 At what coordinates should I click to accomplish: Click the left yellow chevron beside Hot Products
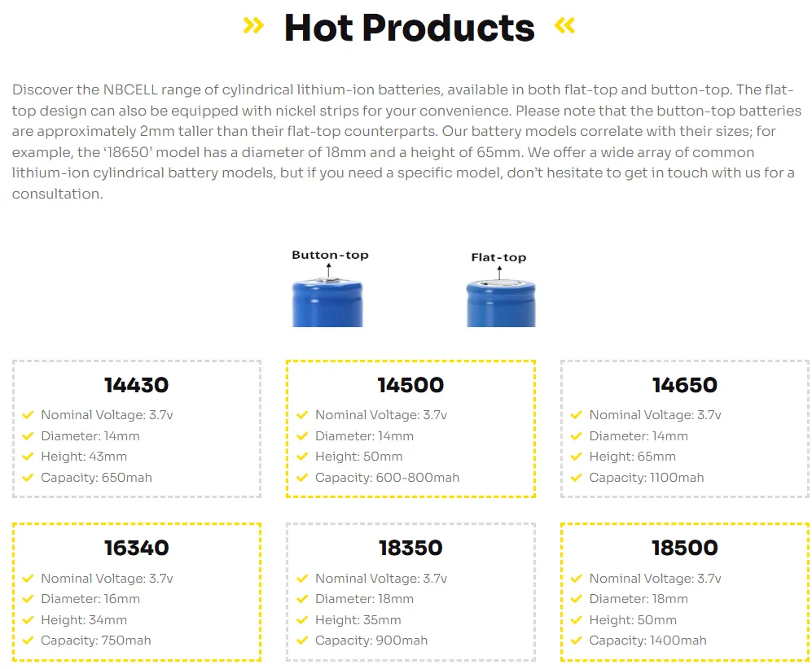[x=253, y=26]
